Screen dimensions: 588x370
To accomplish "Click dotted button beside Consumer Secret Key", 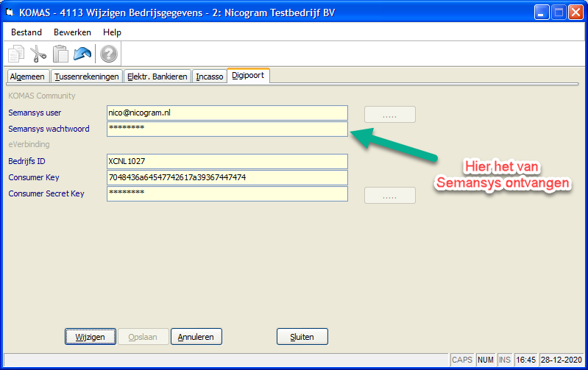I will click(x=390, y=196).
